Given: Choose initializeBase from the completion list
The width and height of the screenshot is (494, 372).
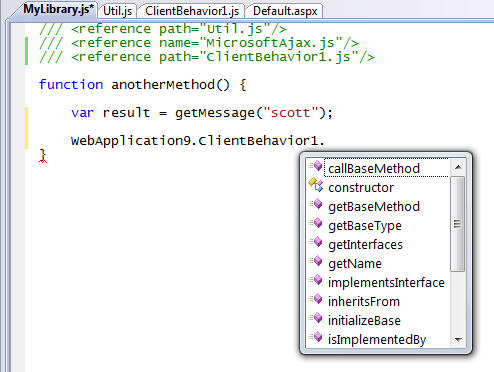Looking at the screenshot, I should pyautogui.click(x=364, y=321).
